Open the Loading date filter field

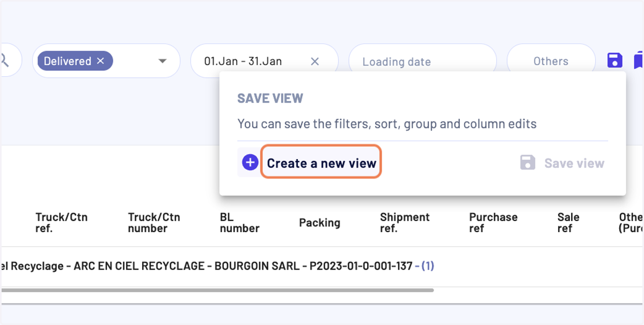[423, 61]
